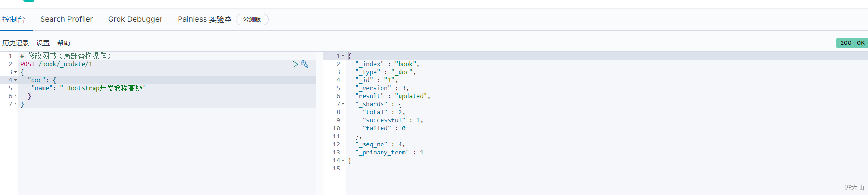Viewport: 868px width, 195px height.
Task: Open 历史记录 request history
Action: click(x=16, y=43)
